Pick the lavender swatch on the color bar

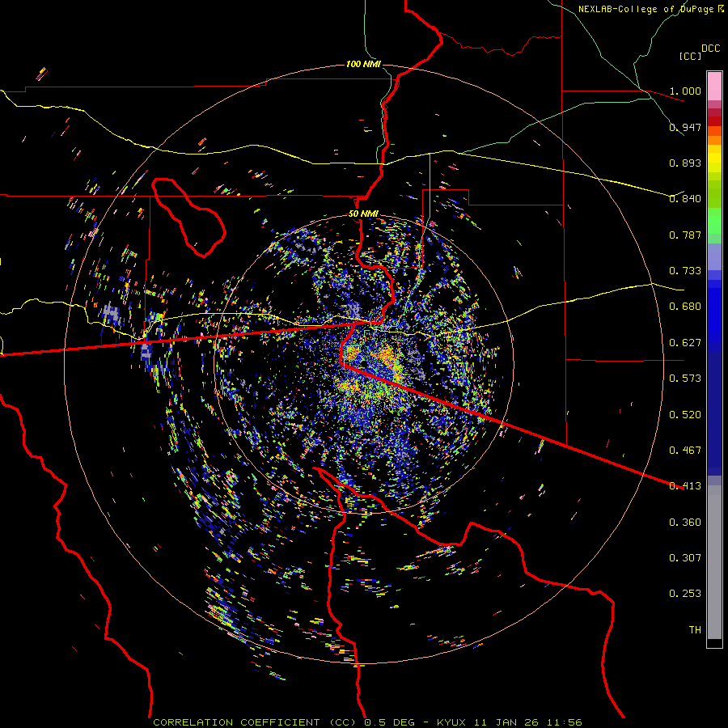coord(714,256)
